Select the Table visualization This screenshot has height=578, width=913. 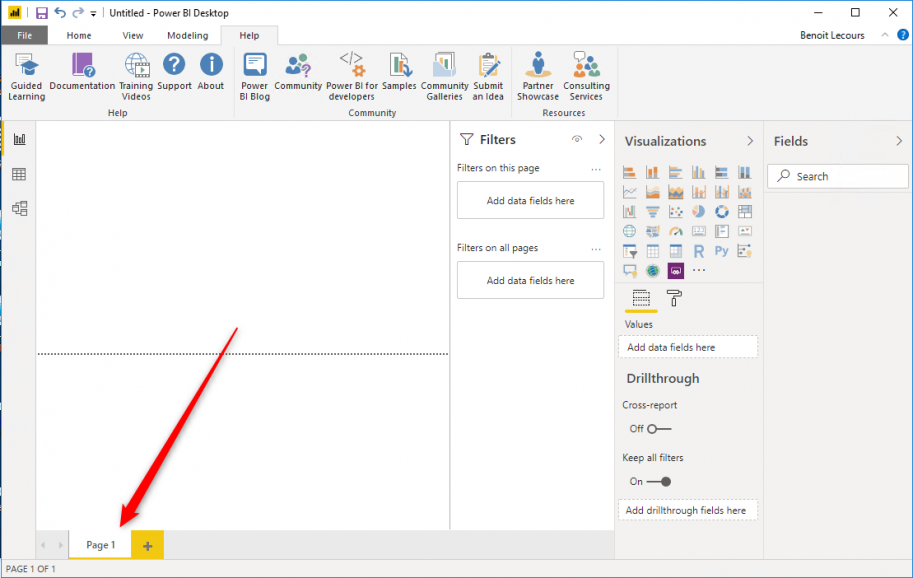point(651,251)
